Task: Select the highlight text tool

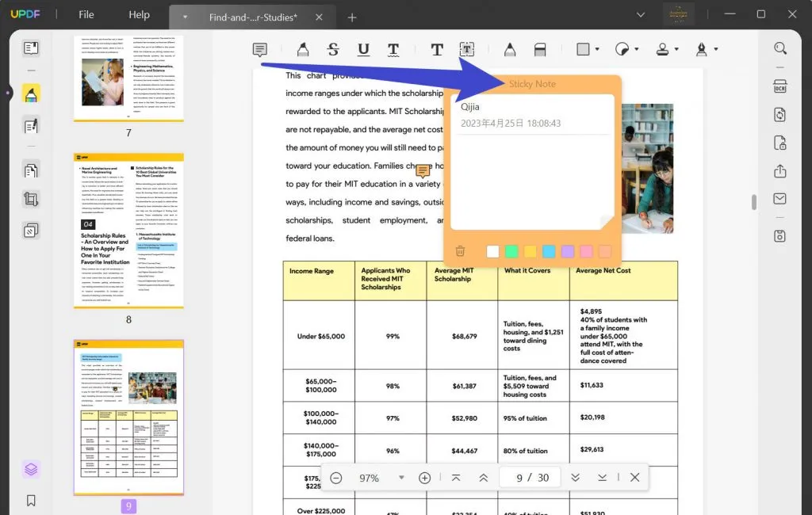Action: coord(303,50)
